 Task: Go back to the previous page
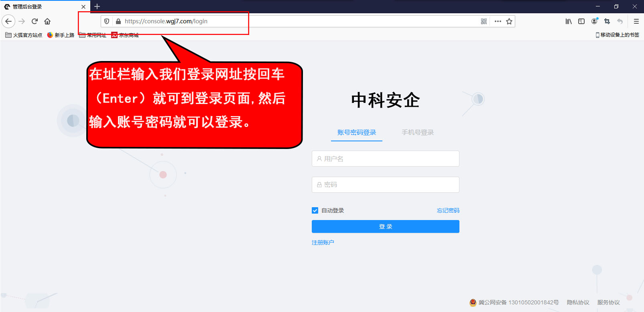point(8,21)
